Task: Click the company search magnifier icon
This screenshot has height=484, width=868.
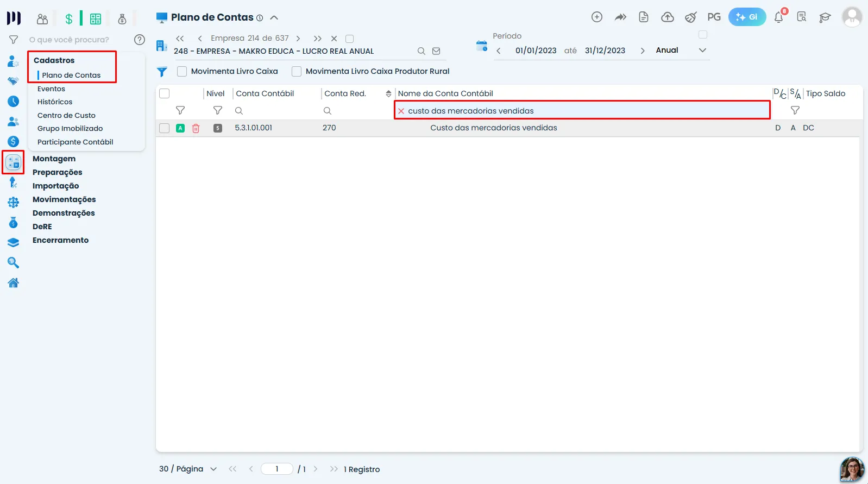Action: tap(421, 51)
